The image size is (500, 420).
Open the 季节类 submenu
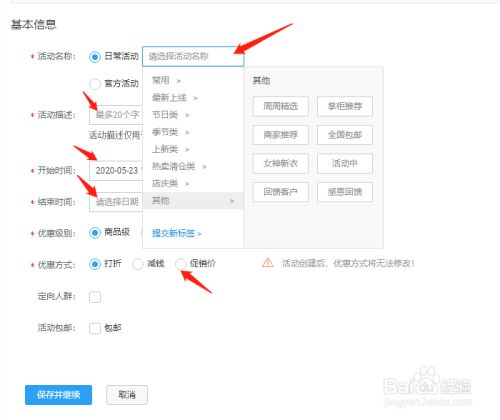170,132
